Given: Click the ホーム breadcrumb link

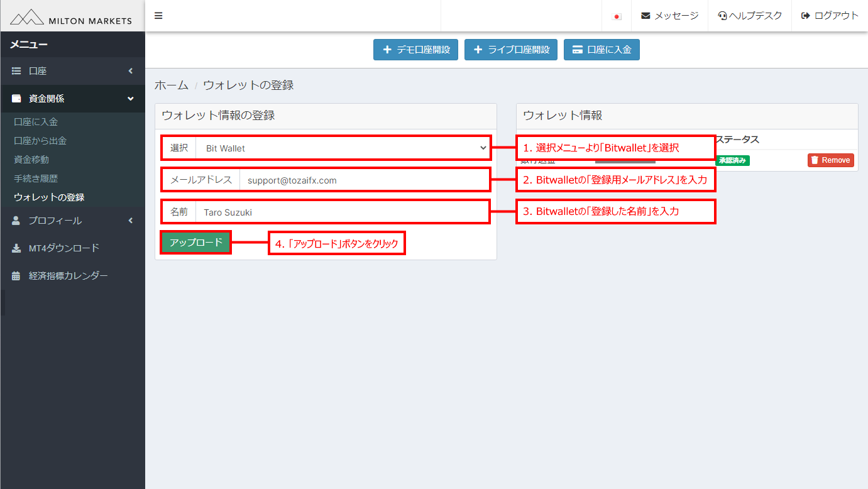Looking at the screenshot, I should coord(171,85).
